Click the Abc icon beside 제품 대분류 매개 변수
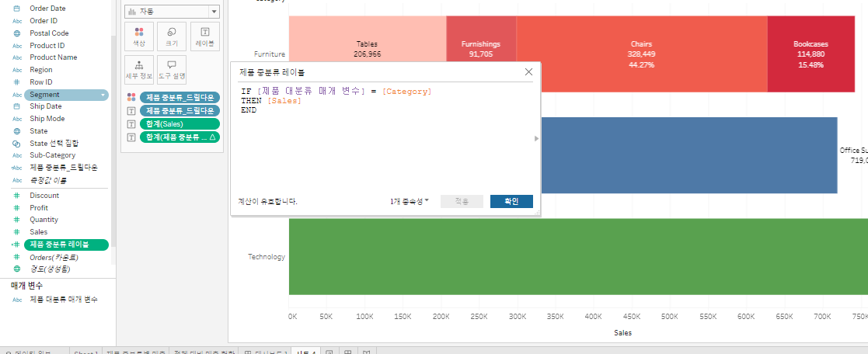The width and height of the screenshot is (868, 354). 16,300
